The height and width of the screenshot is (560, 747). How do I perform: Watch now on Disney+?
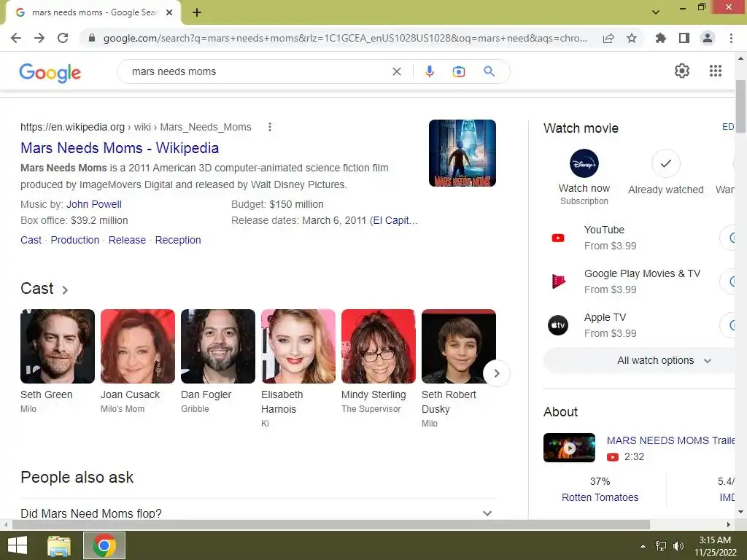coord(584,177)
